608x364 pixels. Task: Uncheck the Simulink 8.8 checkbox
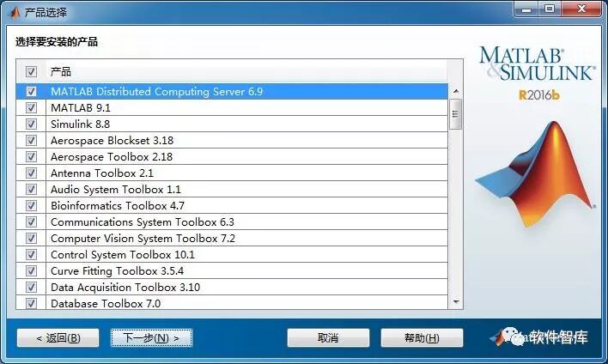tap(31, 124)
